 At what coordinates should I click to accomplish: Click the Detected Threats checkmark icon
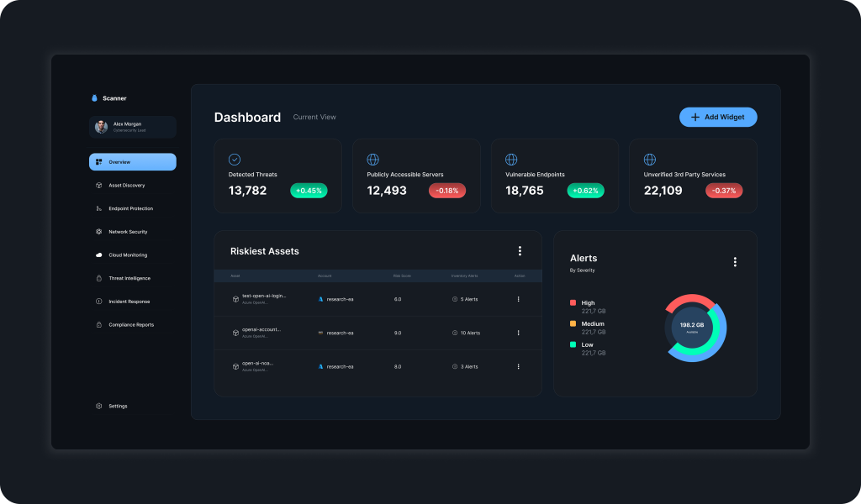pyautogui.click(x=235, y=160)
